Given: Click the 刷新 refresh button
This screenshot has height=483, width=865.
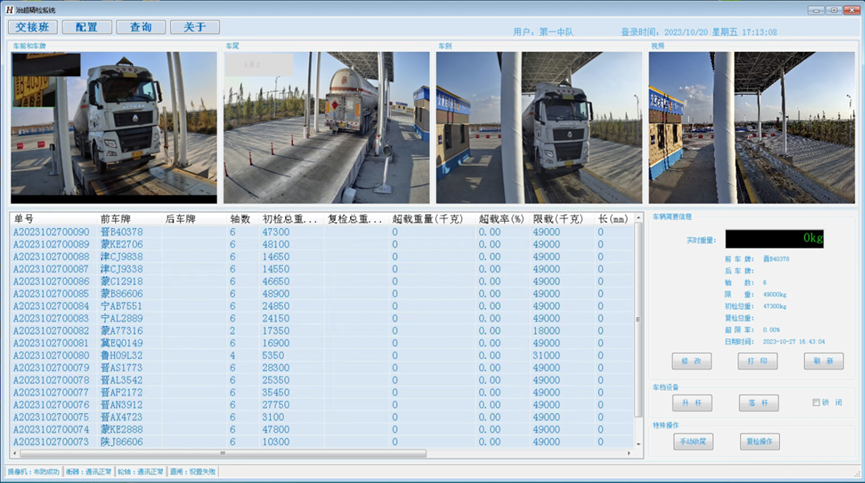Looking at the screenshot, I should click(823, 362).
